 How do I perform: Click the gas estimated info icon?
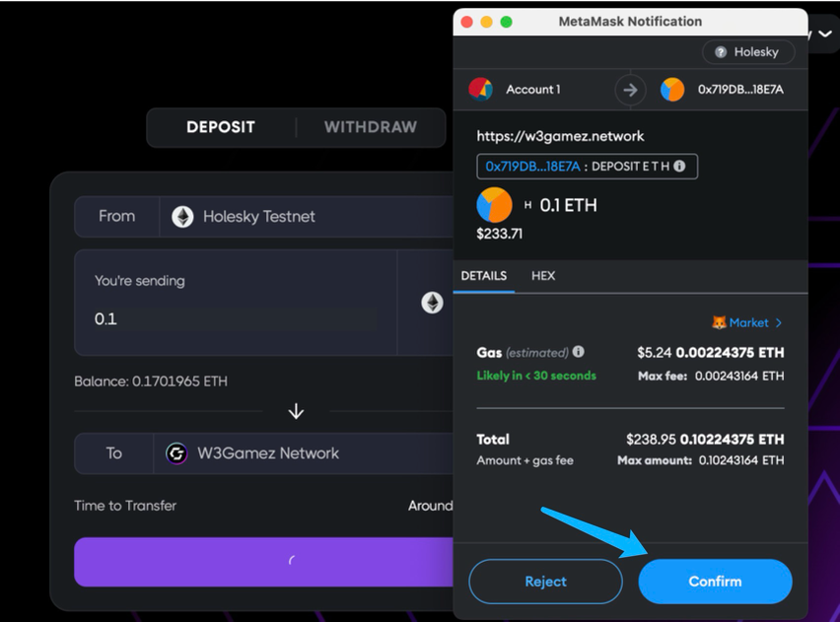[579, 352]
